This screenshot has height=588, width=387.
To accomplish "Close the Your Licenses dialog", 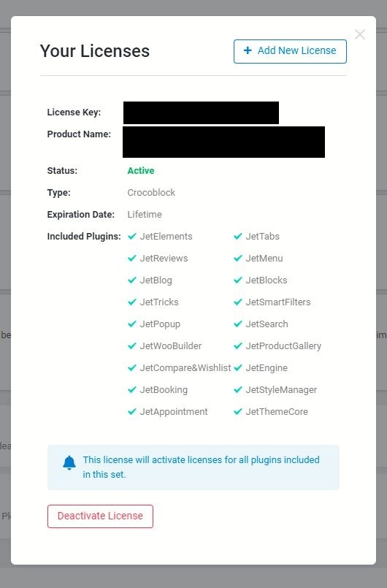I will (x=360, y=34).
